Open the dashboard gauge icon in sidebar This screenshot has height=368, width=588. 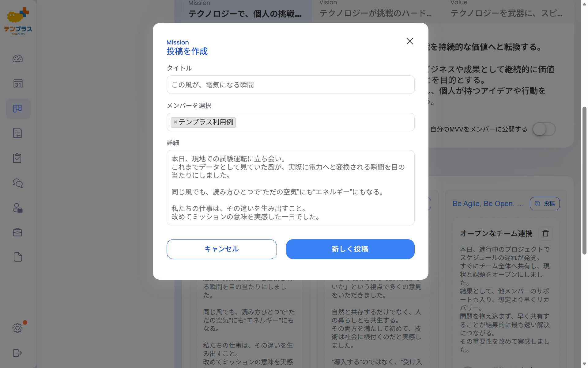point(18,59)
